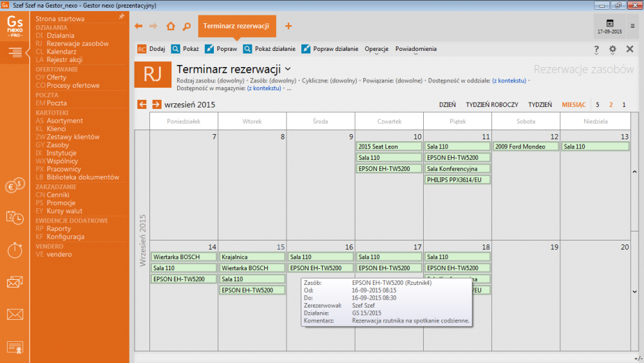Expand the Powiadomienia dropdown menu
The image size is (644, 363).
point(416,49)
